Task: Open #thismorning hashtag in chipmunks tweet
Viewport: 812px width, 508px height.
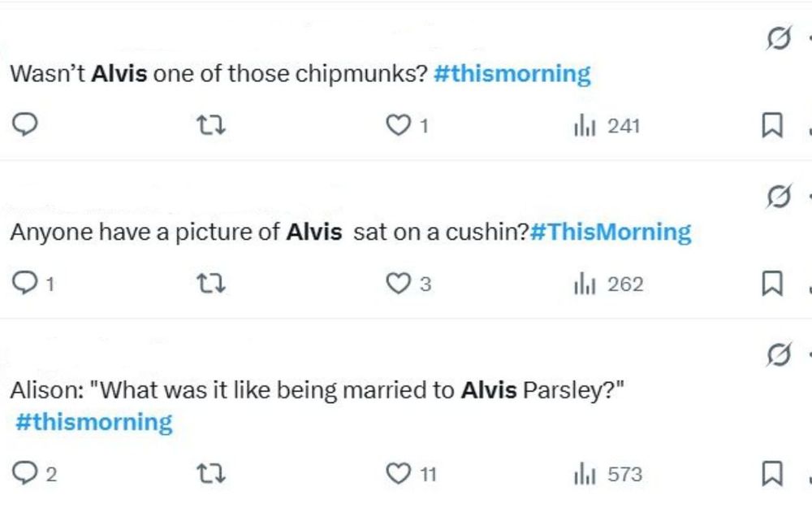Action: 512,74
